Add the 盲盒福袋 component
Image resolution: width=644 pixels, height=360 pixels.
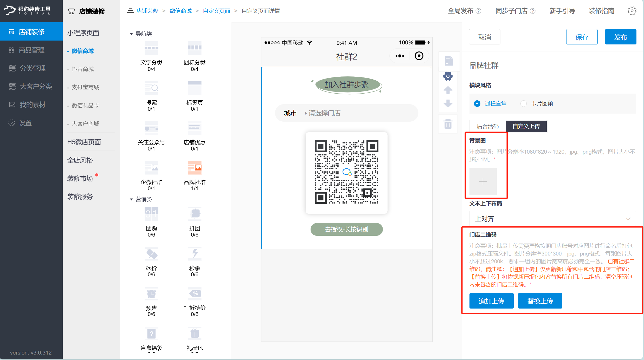(151, 333)
